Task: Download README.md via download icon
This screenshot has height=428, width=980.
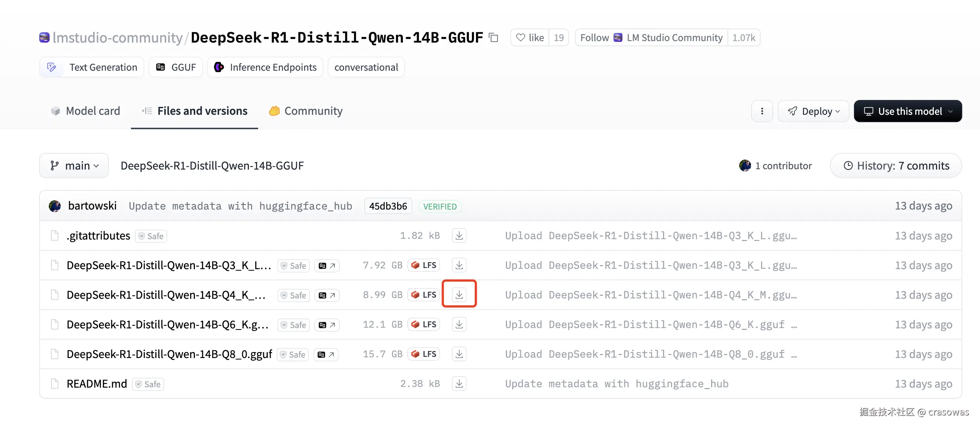Action: point(459,384)
